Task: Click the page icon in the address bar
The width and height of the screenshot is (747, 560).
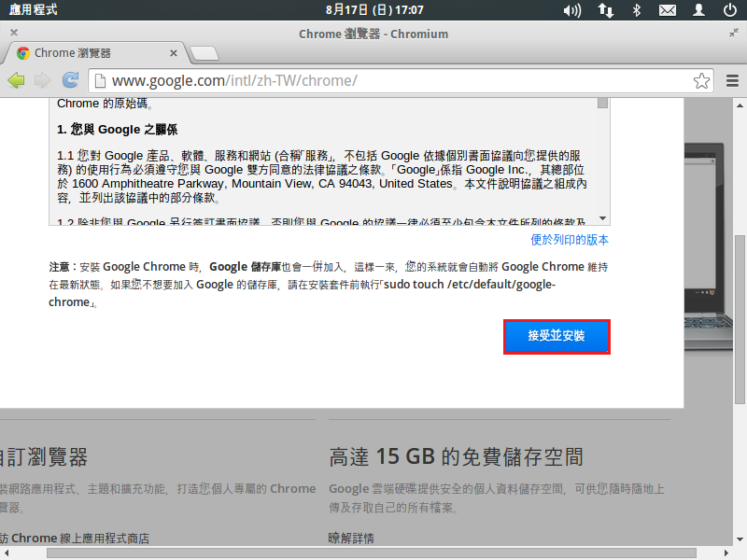Action: pos(100,81)
